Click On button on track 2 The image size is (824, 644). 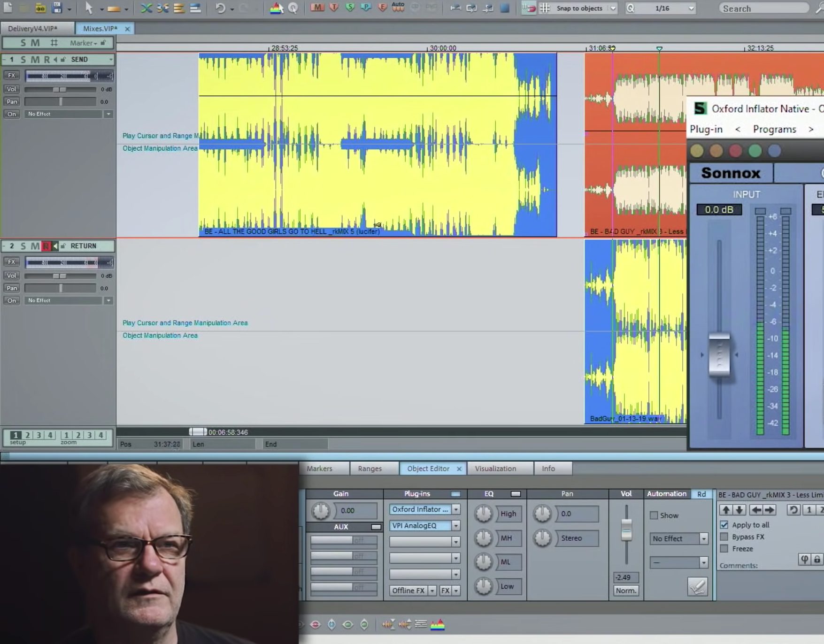point(12,300)
